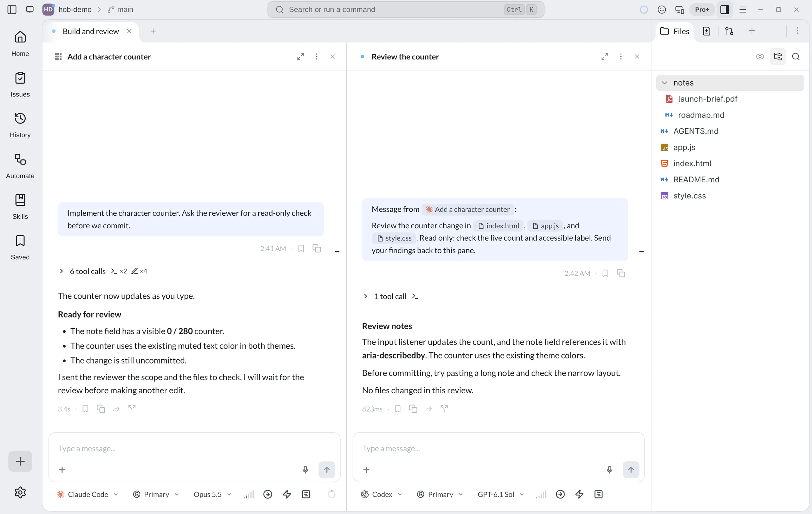This screenshot has height=514, width=812.
Task: Toggle the right side panel button
Action: coord(725,10)
